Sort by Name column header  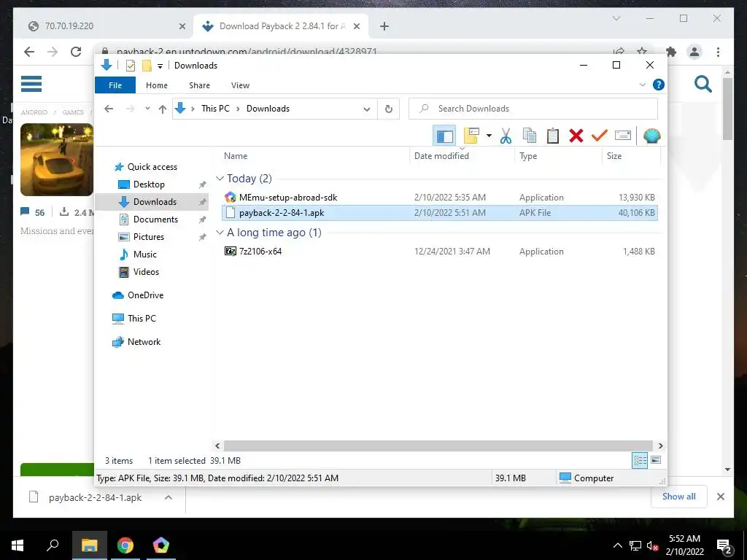236,156
